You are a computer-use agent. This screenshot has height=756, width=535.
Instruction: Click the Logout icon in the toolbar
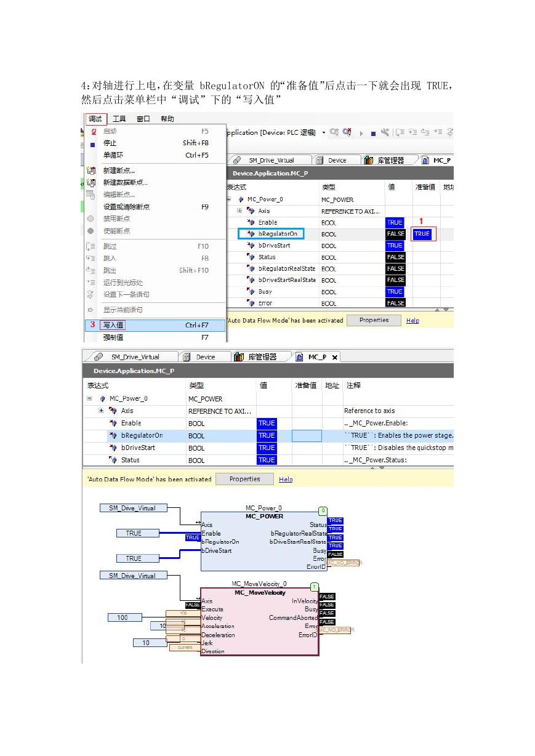tap(347, 132)
